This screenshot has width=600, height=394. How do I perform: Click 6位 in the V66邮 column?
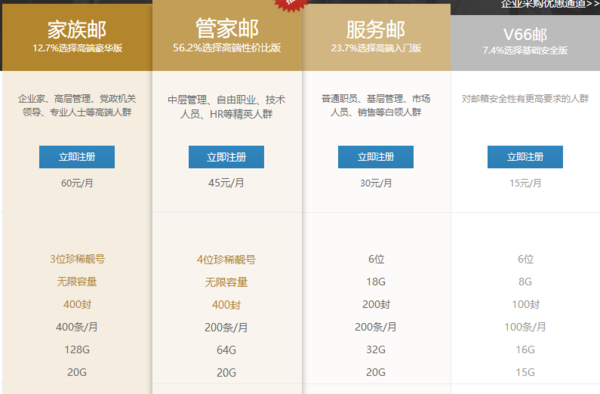coord(525,259)
